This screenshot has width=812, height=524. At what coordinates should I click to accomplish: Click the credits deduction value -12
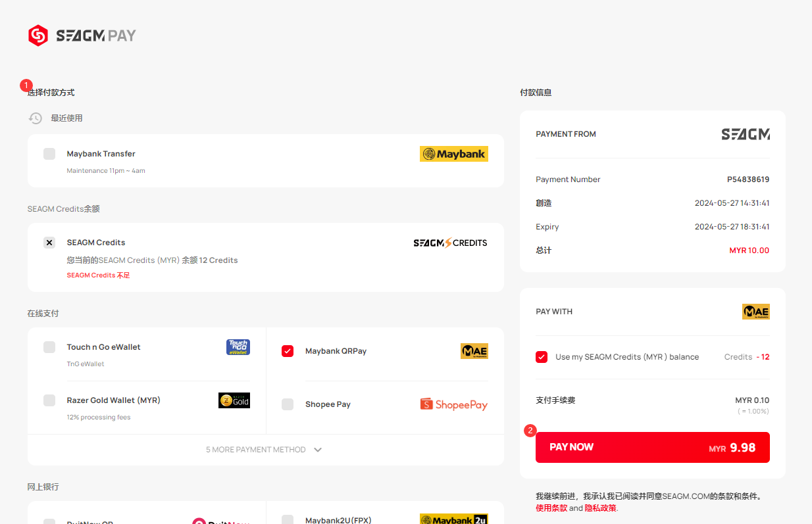pyautogui.click(x=763, y=357)
